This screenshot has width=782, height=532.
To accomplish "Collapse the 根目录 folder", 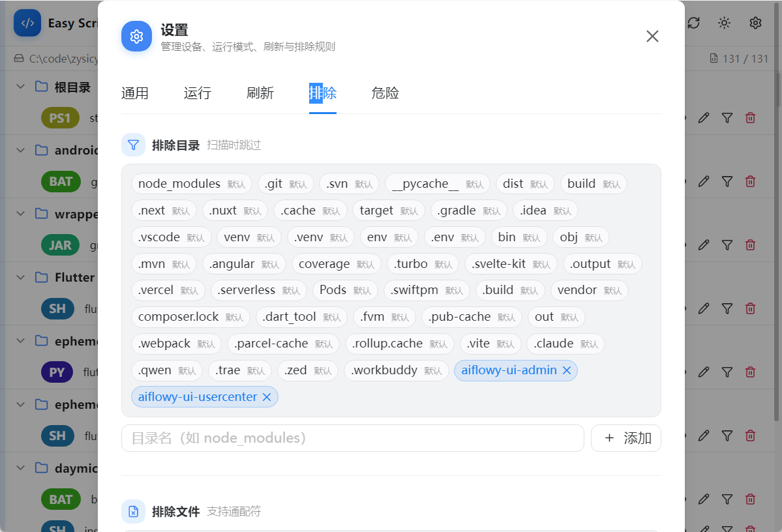I will pos(20,87).
